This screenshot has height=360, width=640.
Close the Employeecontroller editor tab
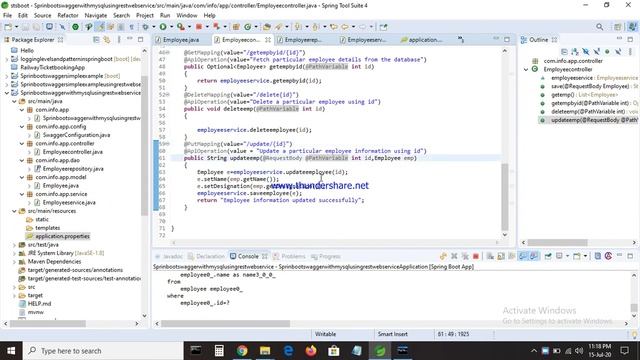(268, 40)
